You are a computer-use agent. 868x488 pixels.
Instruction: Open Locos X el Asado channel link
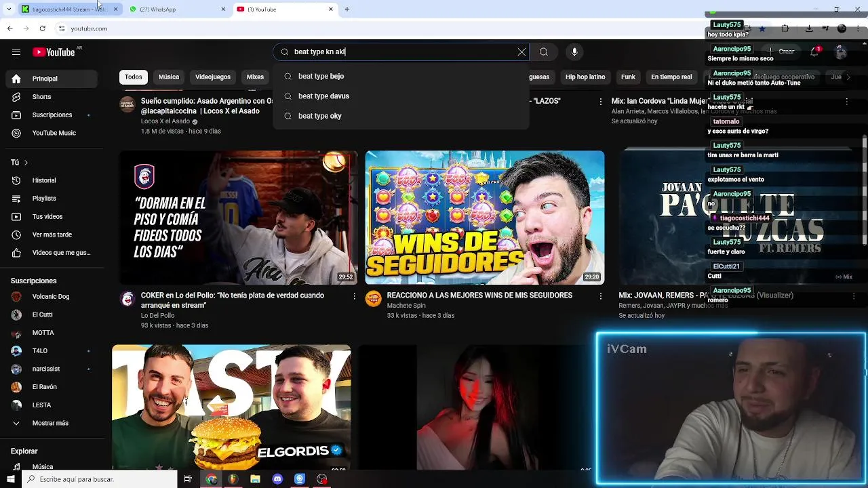[x=165, y=121]
